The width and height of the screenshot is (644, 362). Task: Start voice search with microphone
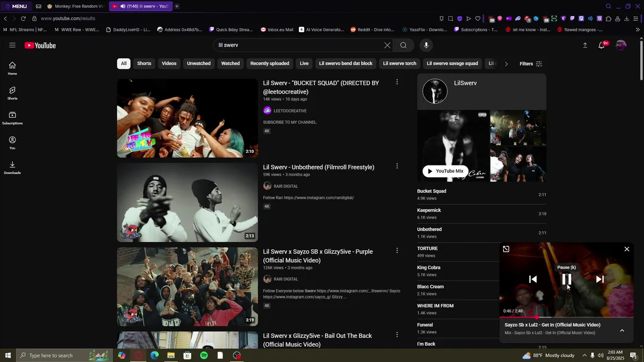point(426,45)
